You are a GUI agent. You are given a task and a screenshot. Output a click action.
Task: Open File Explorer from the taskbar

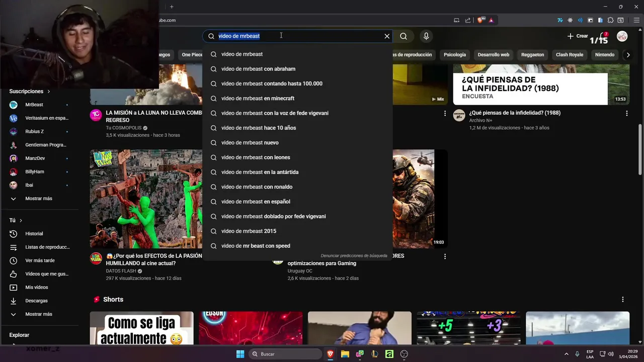coord(345,354)
